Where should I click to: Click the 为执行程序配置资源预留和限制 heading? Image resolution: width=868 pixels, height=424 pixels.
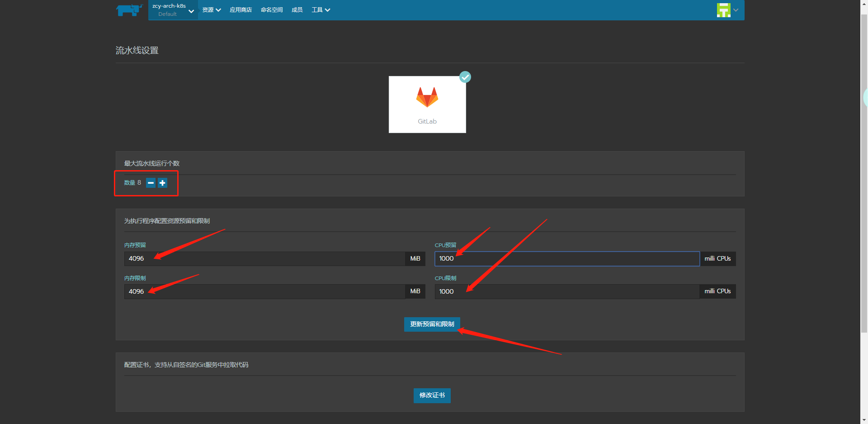point(167,221)
